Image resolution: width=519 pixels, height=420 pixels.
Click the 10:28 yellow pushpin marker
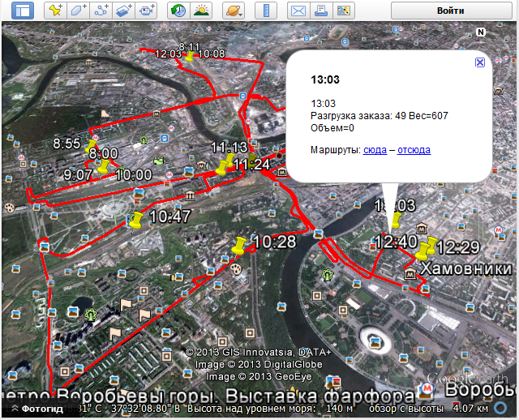(x=238, y=246)
